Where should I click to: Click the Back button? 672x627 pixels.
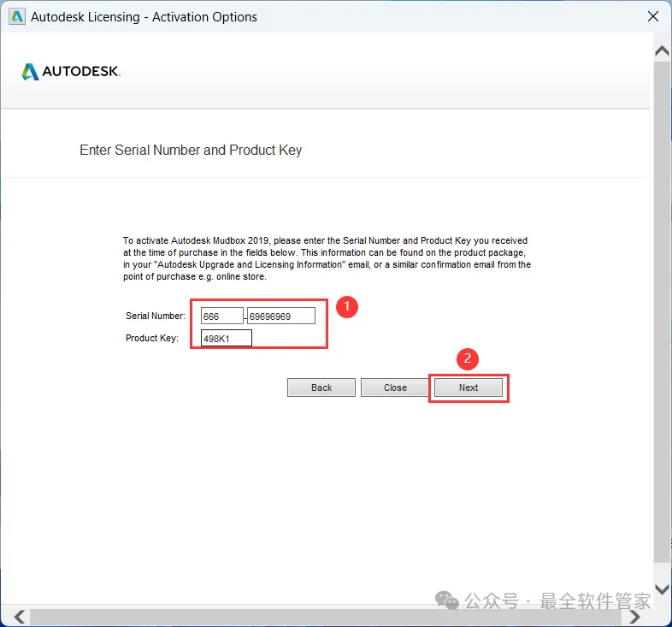click(321, 387)
